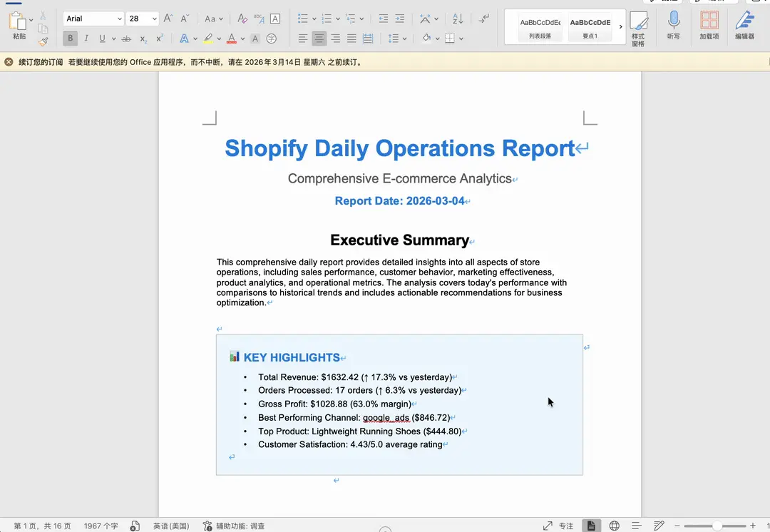The width and height of the screenshot is (770, 532).
Task: Open the Styles Pane (样式窗格)
Action: pyautogui.click(x=638, y=28)
